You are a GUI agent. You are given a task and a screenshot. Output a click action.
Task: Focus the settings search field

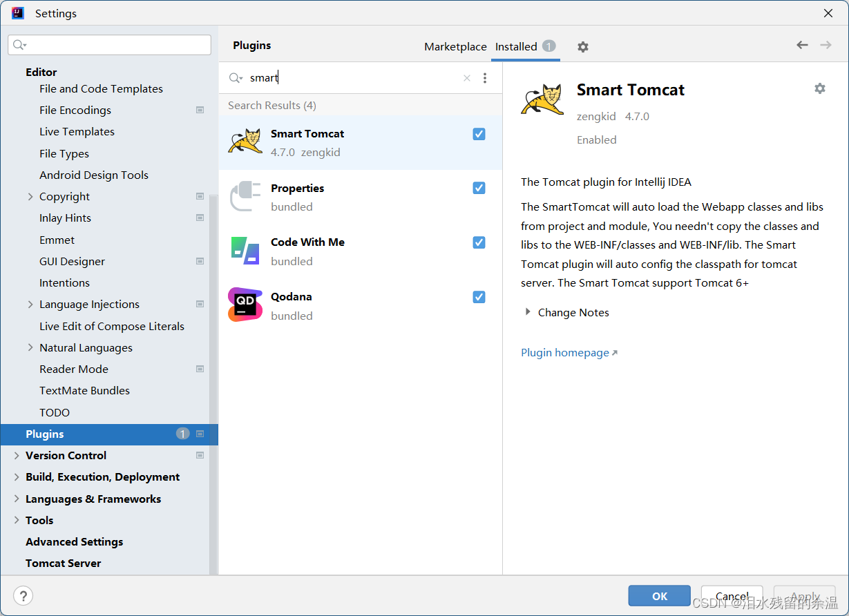pyautogui.click(x=110, y=45)
